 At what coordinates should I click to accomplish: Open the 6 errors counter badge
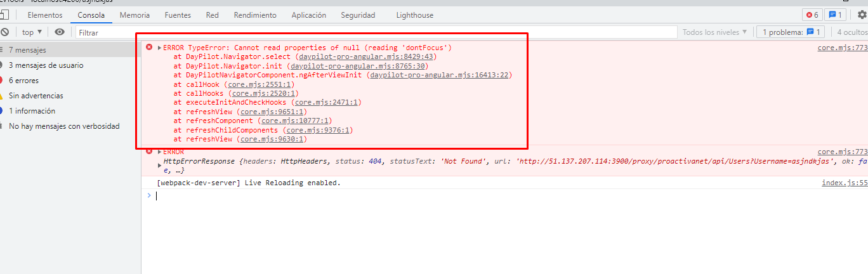point(812,15)
